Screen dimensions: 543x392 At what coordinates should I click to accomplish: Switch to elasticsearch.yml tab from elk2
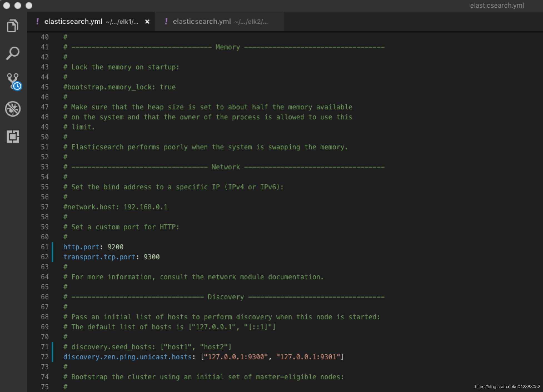click(x=220, y=21)
